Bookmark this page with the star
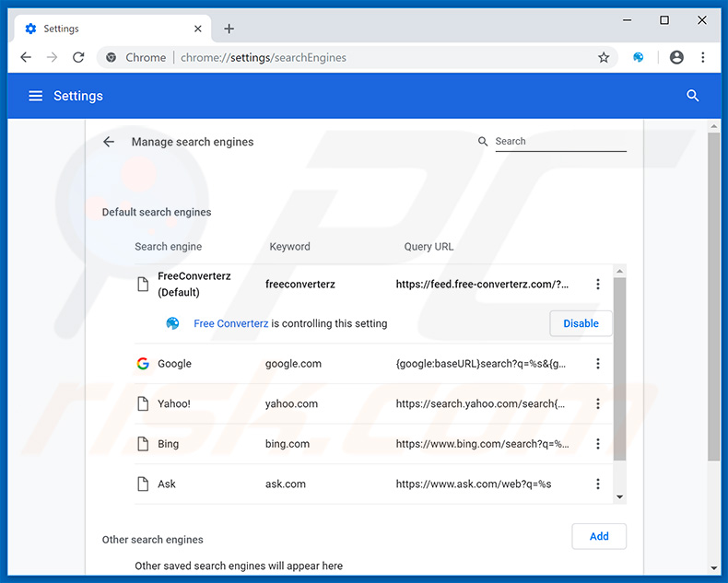The image size is (728, 583). point(604,57)
